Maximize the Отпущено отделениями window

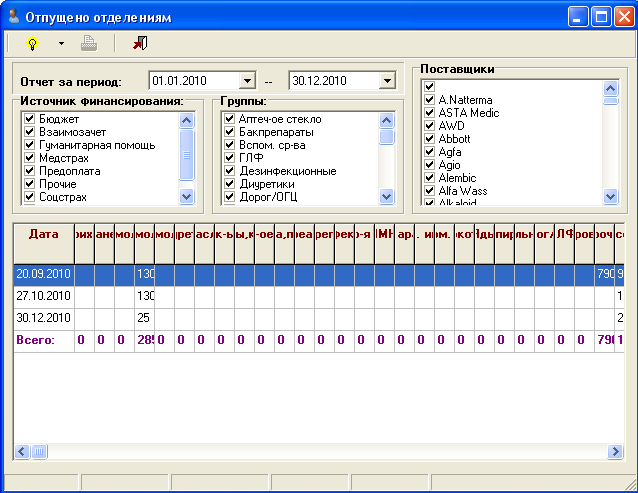602,16
